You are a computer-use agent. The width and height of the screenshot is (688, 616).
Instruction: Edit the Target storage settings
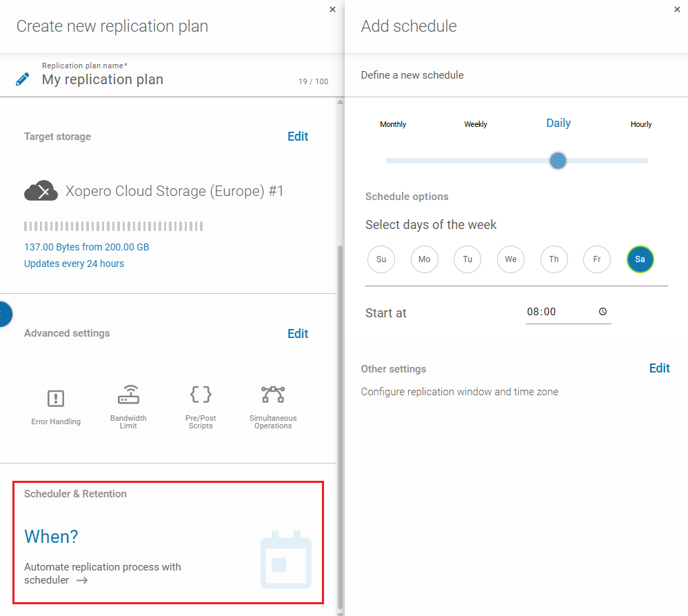click(x=298, y=137)
